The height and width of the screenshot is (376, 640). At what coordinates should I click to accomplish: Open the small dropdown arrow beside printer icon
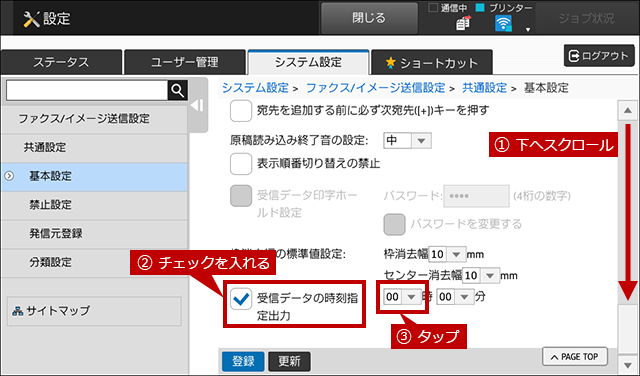pyautogui.click(x=528, y=29)
